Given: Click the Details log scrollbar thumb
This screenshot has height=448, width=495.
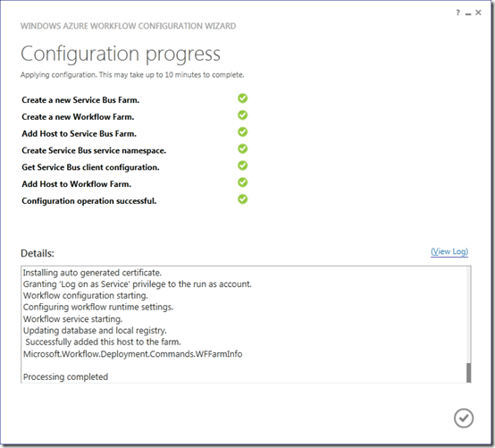Looking at the screenshot, I should (x=468, y=373).
